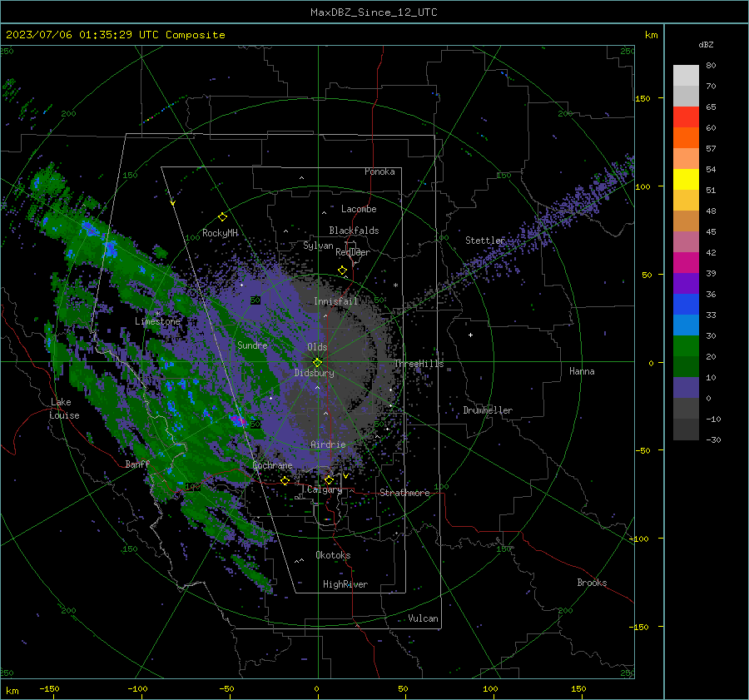Select the bright green 20-30 dBZ legend swatch
Image resolution: width=749 pixels, height=700 pixels.
(x=686, y=346)
